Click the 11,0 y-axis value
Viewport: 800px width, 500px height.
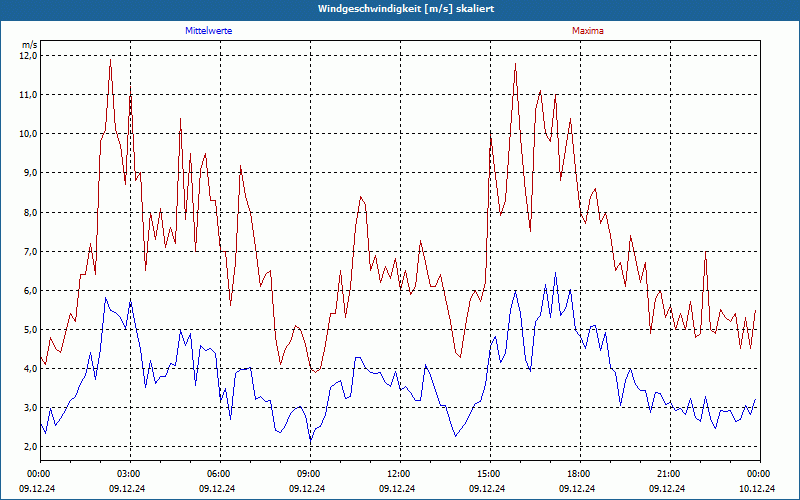point(29,95)
